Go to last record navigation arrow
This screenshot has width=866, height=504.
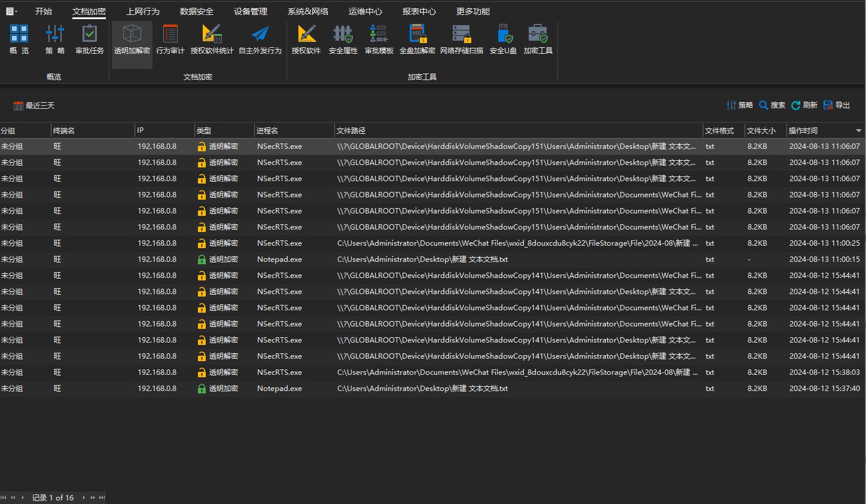102,497
